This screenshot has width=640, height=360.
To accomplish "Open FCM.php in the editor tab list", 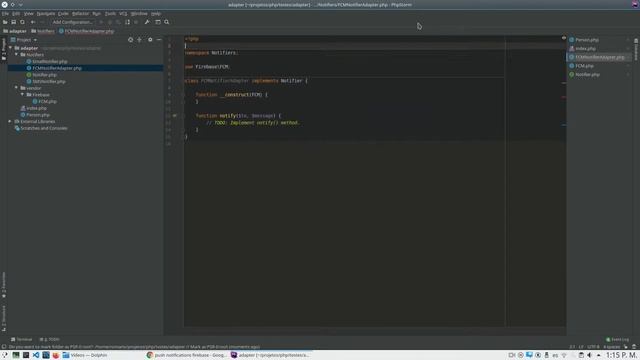I will pyautogui.click(x=582, y=66).
